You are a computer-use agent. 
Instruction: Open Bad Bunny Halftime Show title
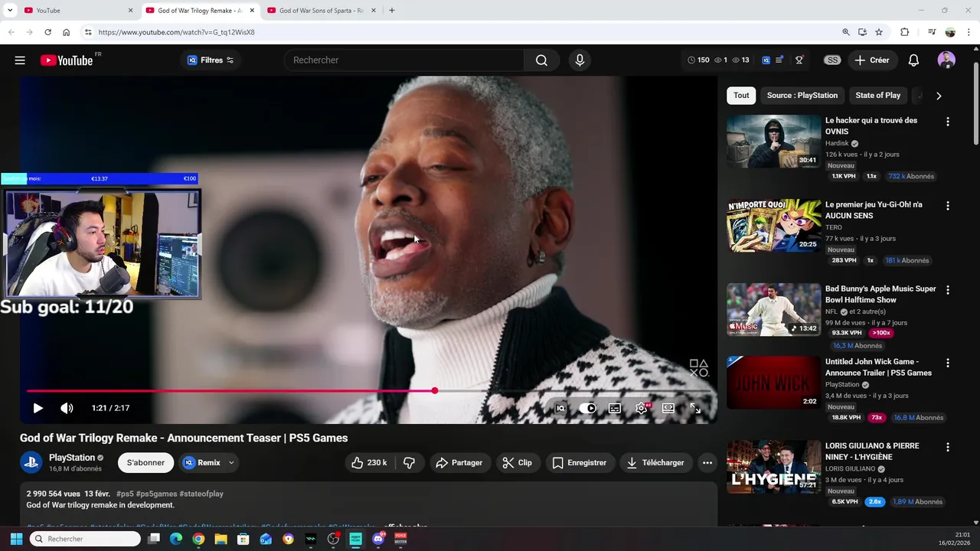coord(880,295)
